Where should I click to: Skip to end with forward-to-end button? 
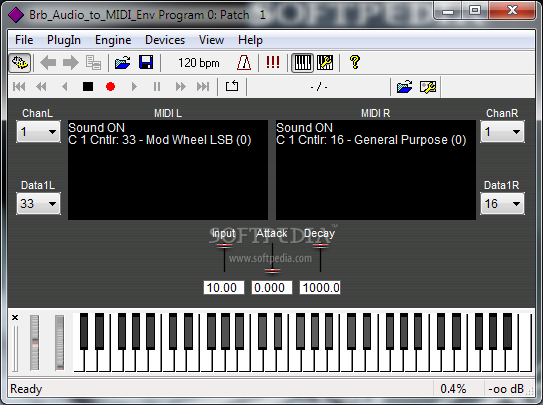pos(203,86)
